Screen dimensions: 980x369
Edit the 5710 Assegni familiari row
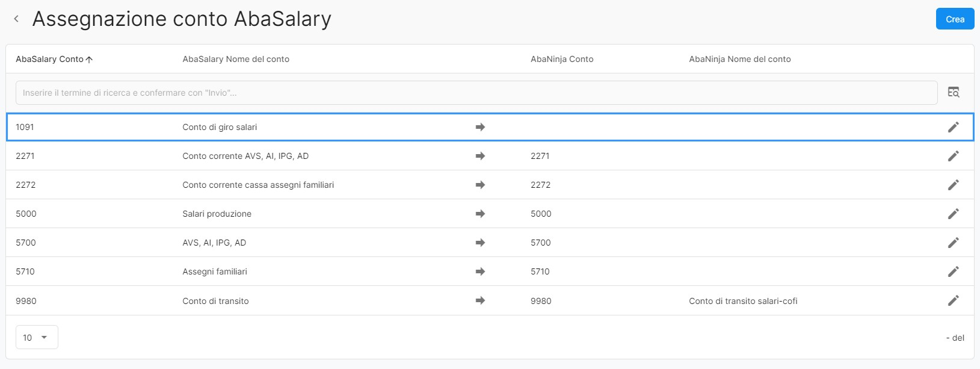click(x=954, y=271)
